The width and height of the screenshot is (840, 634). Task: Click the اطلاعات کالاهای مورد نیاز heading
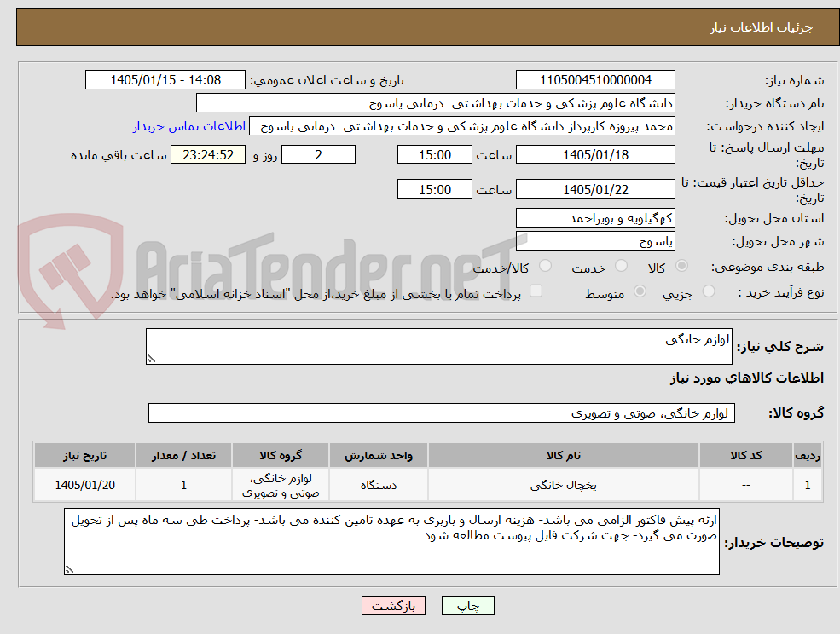747,378
